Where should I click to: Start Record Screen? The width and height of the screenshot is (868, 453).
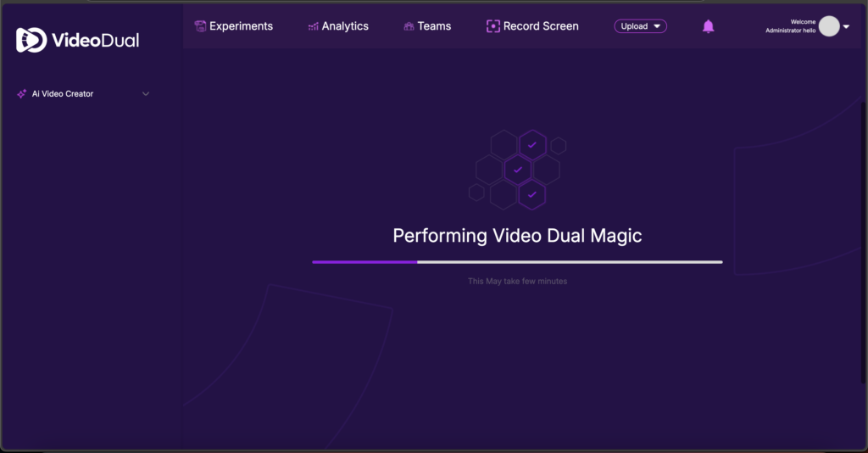click(x=532, y=26)
